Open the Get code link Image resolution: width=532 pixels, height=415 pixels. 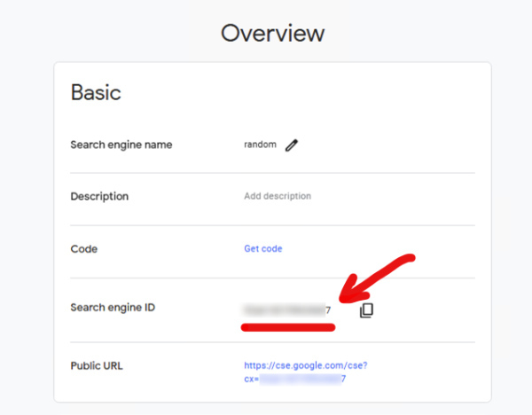tap(263, 249)
